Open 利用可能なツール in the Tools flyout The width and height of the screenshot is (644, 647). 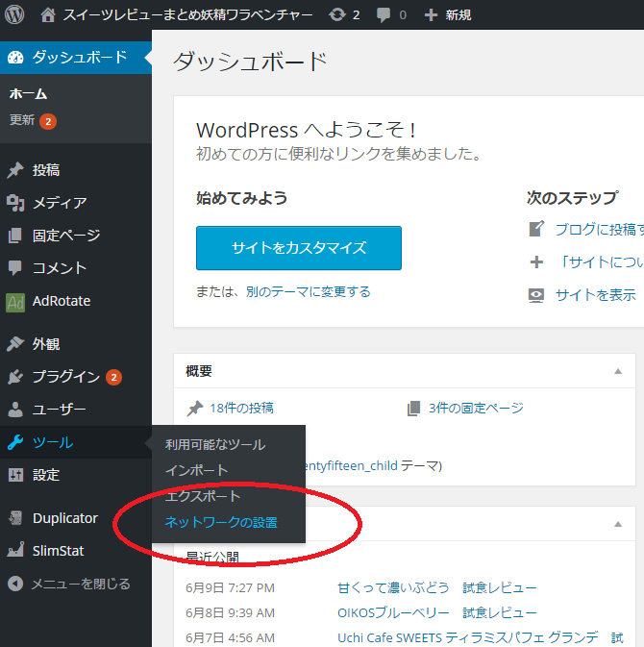pyautogui.click(x=215, y=444)
